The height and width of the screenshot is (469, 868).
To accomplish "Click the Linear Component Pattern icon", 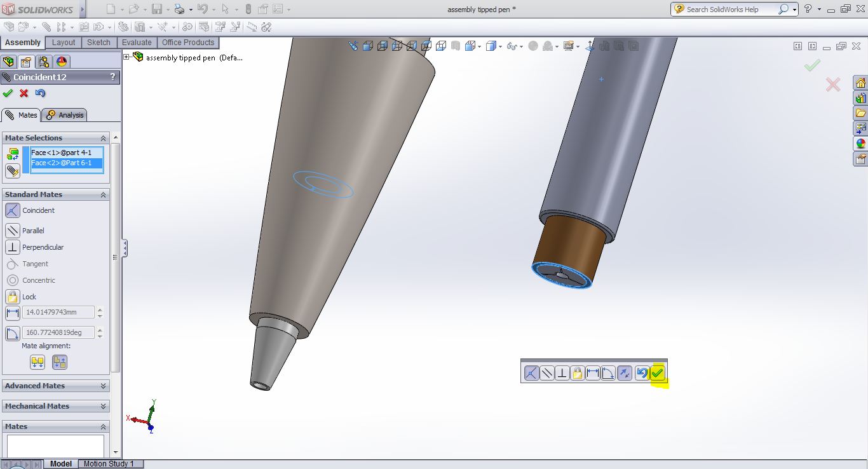I will pyautogui.click(x=62, y=27).
